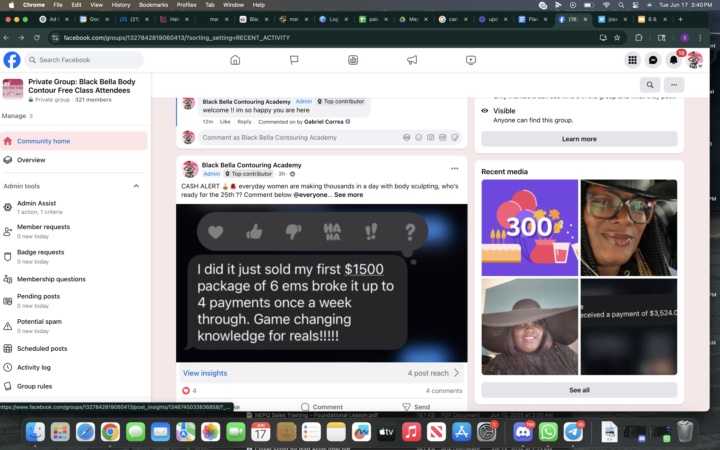720x450 pixels.
Task: Open the Video tab icon in header
Action: click(x=471, y=60)
